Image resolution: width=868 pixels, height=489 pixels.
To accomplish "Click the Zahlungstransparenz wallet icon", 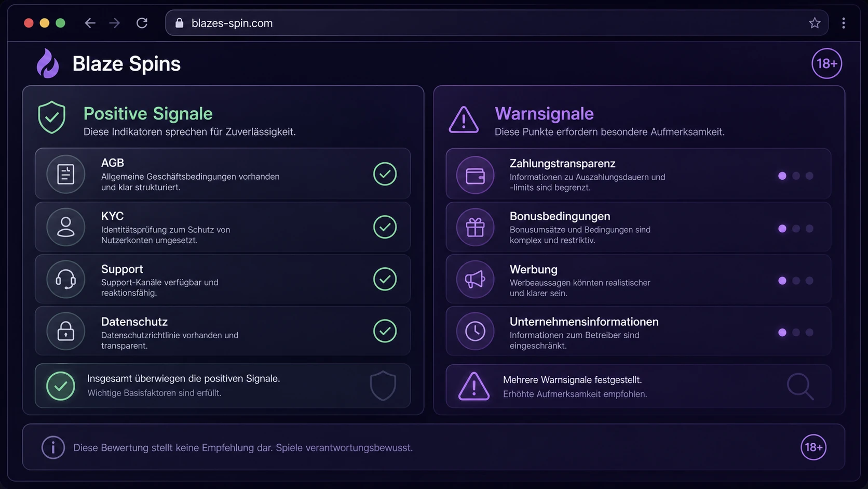I will [x=475, y=176].
